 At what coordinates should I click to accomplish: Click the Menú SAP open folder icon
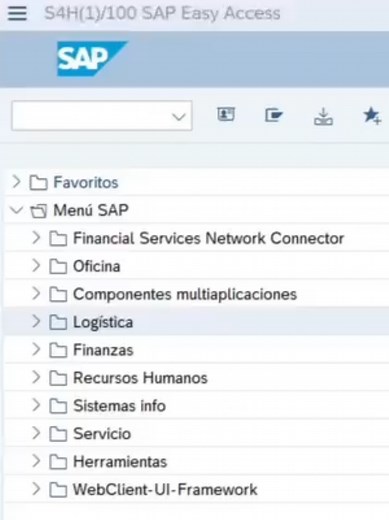(38, 211)
